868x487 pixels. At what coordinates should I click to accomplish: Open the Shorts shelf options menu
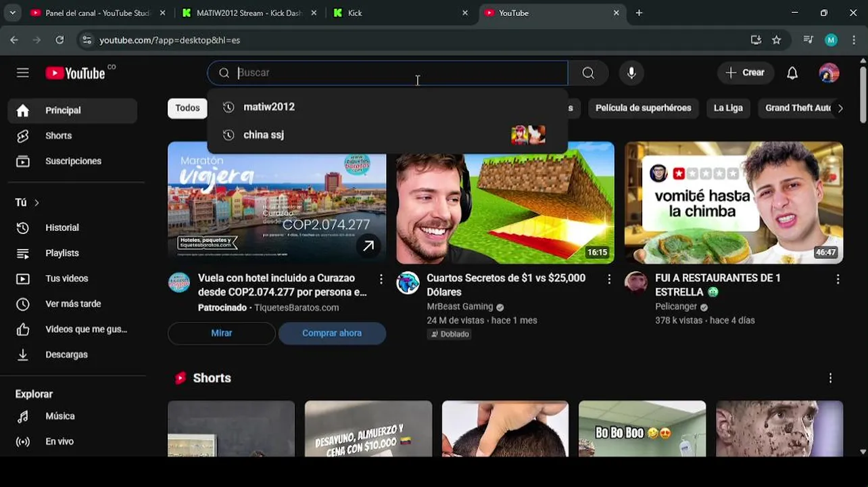(830, 378)
